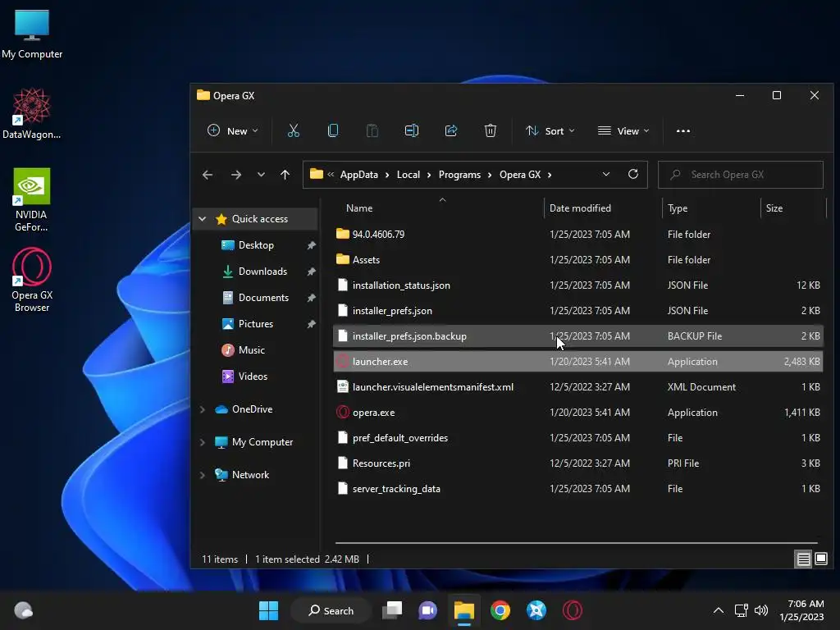The image size is (840, 630).
Task: Open Task View on the taskbar
Action: [392, 610]
